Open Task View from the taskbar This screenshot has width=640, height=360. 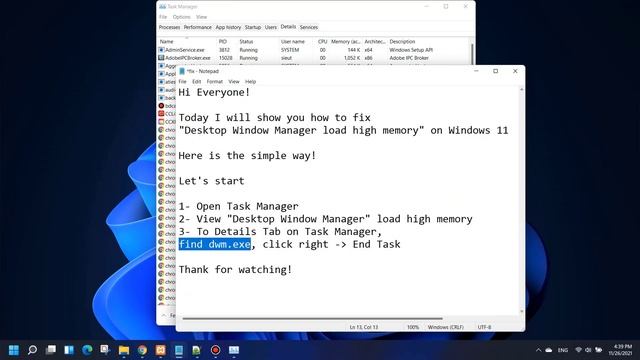(x=51, y=350)
